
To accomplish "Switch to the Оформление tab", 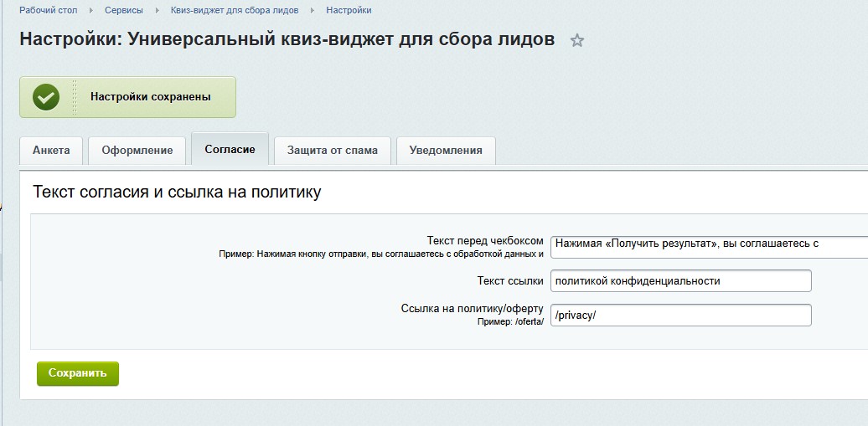I will 137,151.
